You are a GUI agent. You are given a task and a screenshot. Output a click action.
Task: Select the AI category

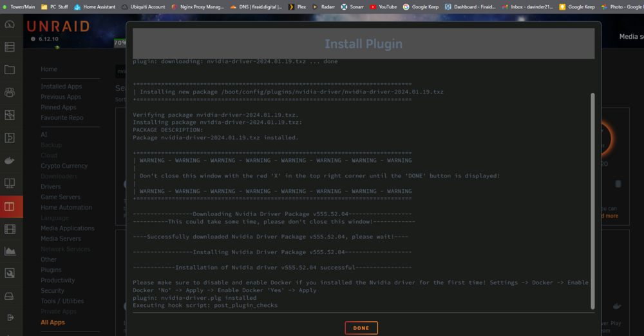[x=44, y=135]
